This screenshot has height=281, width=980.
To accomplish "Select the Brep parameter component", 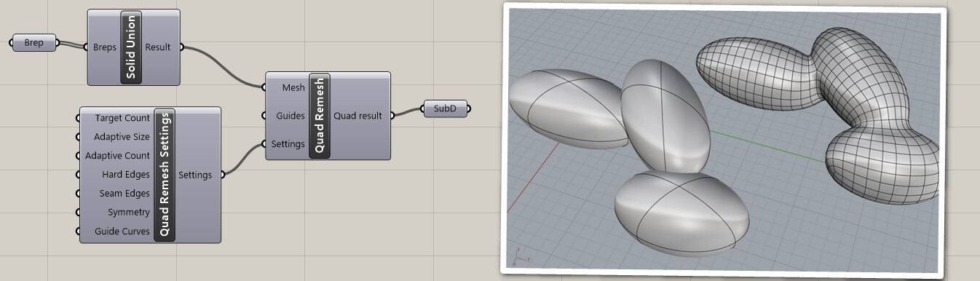I will [34, 43].
